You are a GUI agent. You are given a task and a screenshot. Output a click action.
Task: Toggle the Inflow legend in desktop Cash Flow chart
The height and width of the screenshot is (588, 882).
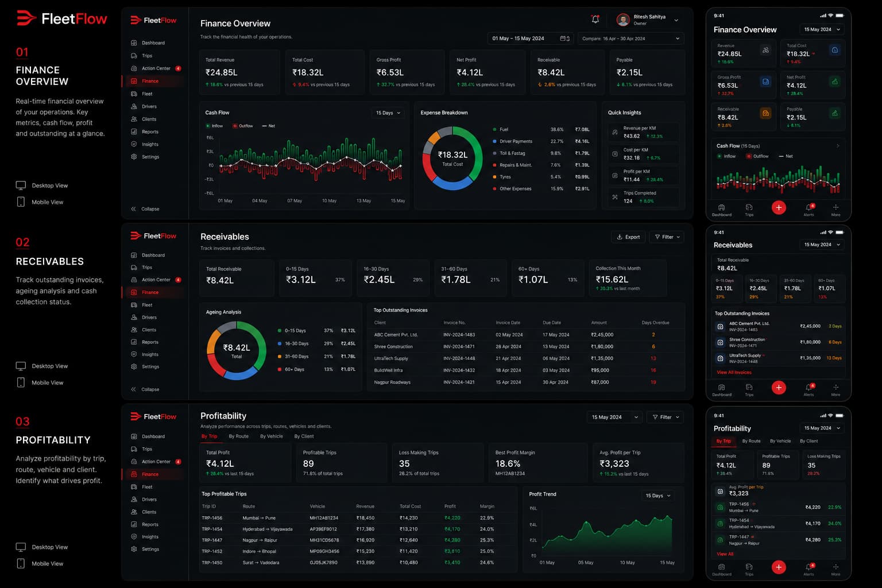pos(215,126)
